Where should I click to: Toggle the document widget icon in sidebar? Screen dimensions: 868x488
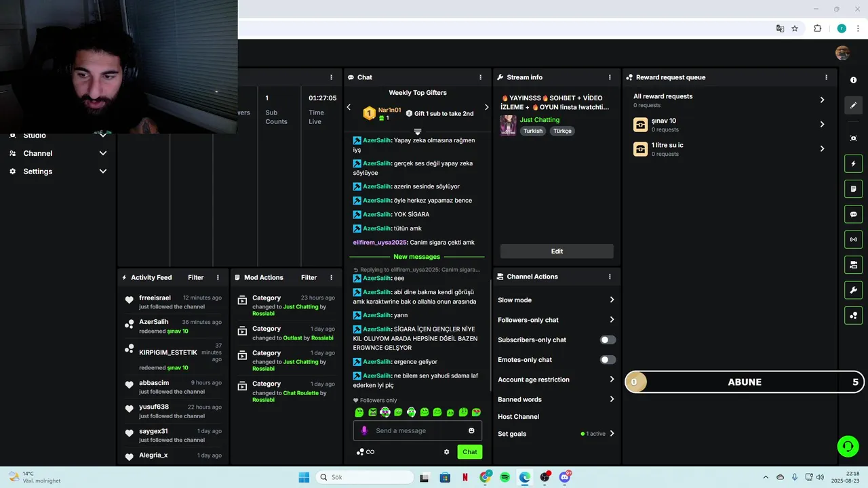click(x=853, y=188)
